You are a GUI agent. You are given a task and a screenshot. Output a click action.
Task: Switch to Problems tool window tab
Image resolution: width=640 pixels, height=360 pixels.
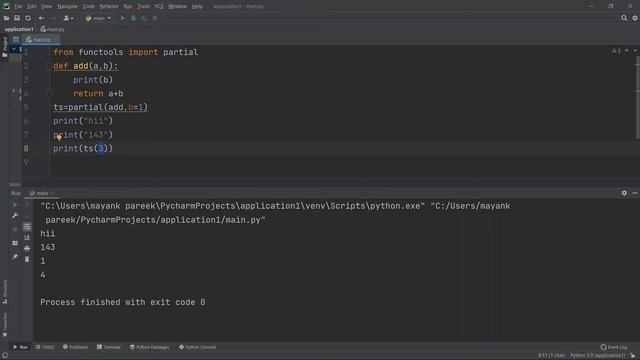76,347
